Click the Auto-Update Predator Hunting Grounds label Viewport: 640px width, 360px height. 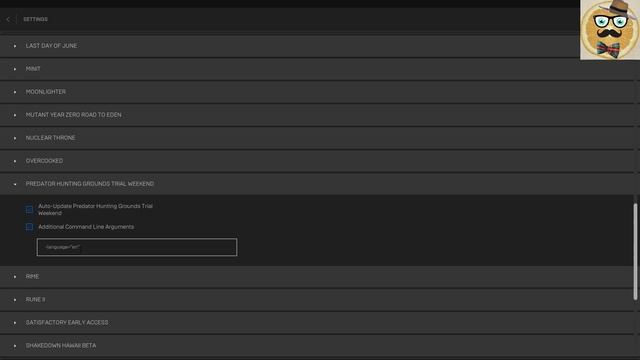pos(96,209)
